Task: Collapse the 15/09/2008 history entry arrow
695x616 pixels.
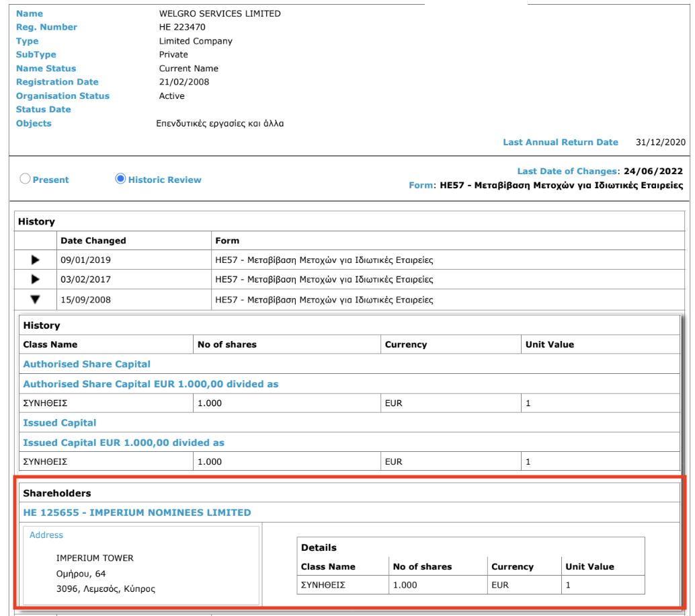Action: (36, 299)
